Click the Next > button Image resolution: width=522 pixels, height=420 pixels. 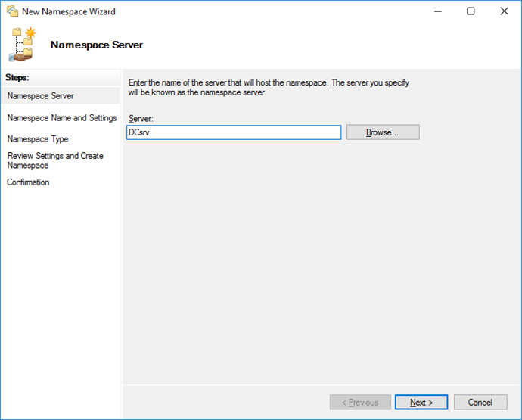point(421,403)
